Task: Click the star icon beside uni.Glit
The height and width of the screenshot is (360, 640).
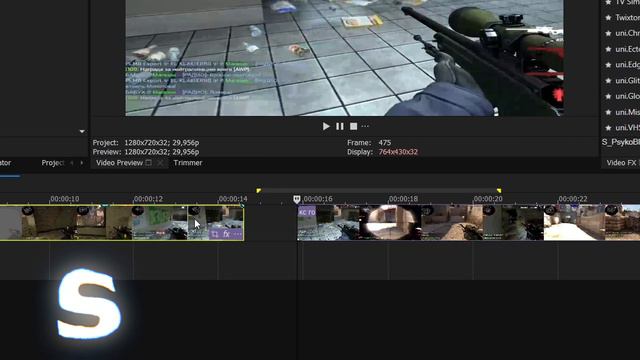Action: point(608,81)
